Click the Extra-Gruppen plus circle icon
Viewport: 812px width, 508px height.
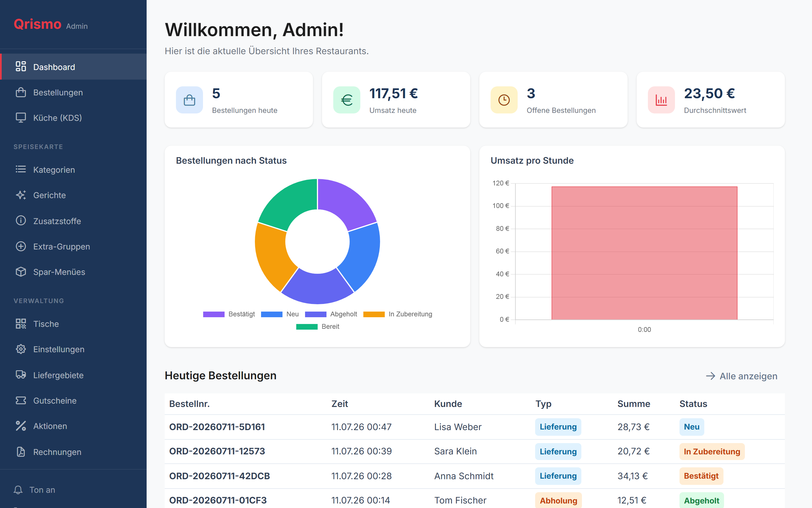(x=21, y=246)
